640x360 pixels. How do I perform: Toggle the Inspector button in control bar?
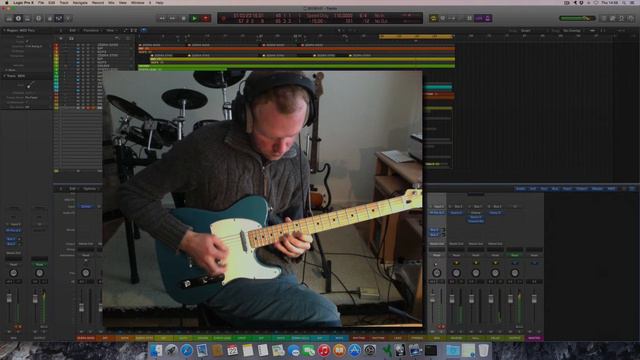click(18, 18)
